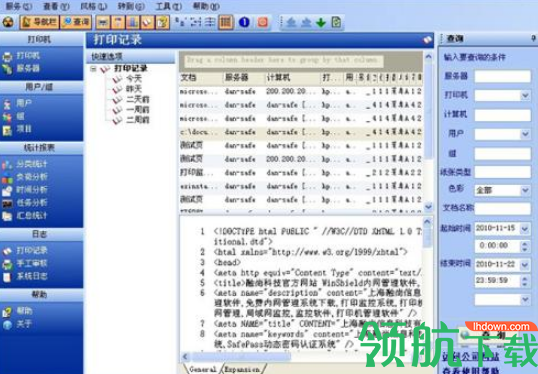Image resolution: width=538 pixels, height=374 pixels.
Task: Click the 文档名称 input field
Action: 503,208
